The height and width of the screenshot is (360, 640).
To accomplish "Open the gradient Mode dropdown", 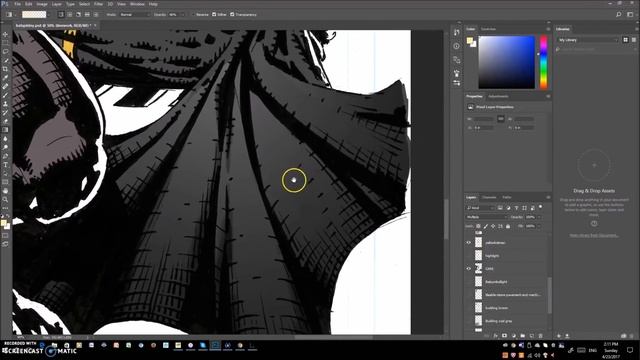I will coord(135,14).
